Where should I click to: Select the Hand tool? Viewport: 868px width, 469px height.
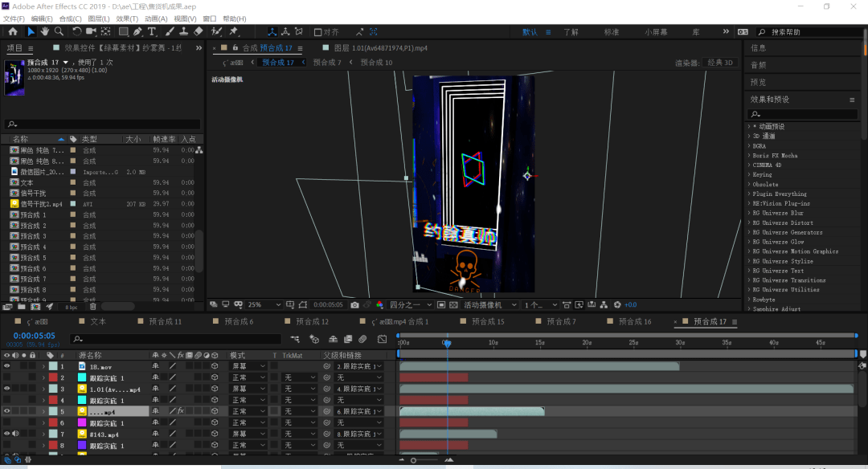(45, 32)
